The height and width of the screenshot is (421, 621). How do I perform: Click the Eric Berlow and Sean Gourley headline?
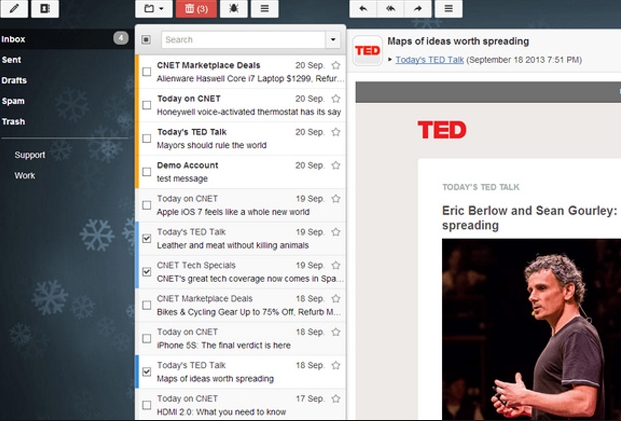click(530, 218)
